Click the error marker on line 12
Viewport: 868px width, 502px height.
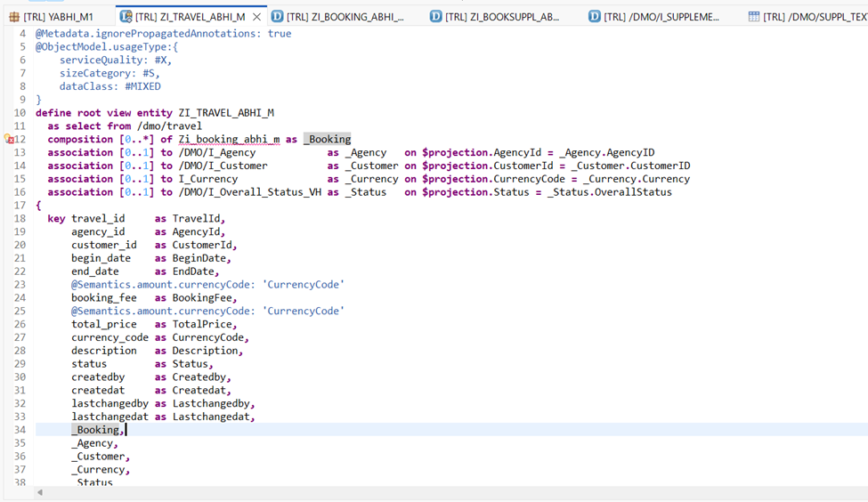point(9,139)
